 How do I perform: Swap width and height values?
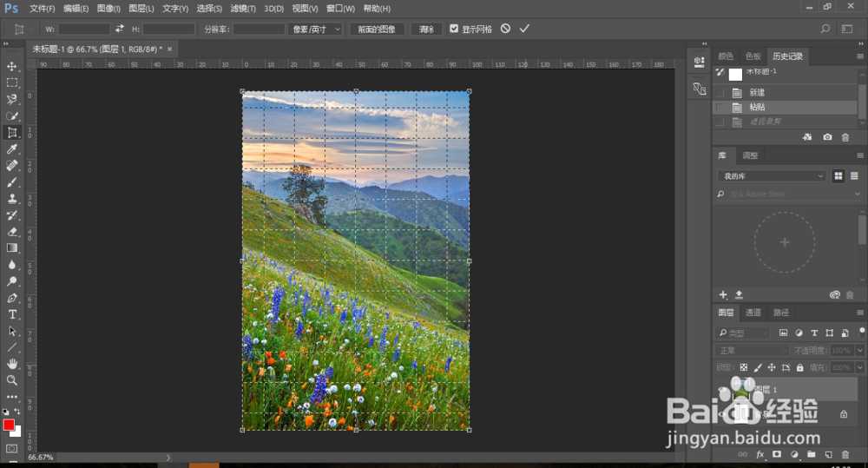click(x=120, y=29)
